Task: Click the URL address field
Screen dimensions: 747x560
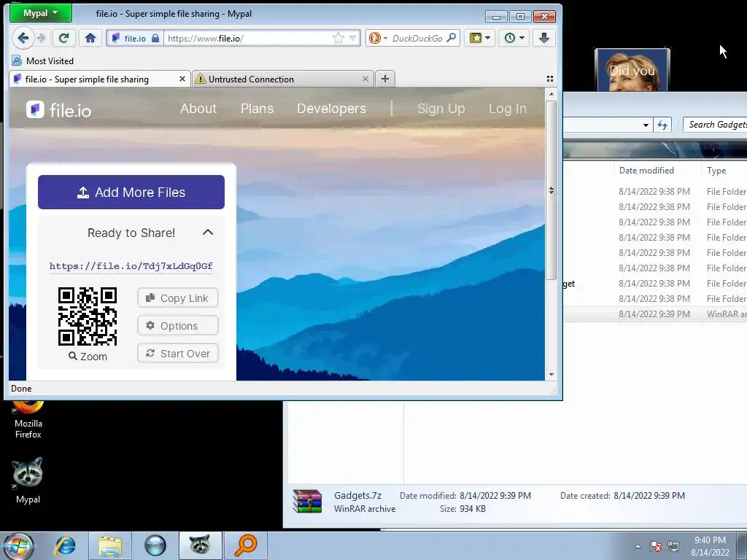Action: coord(248,38)
